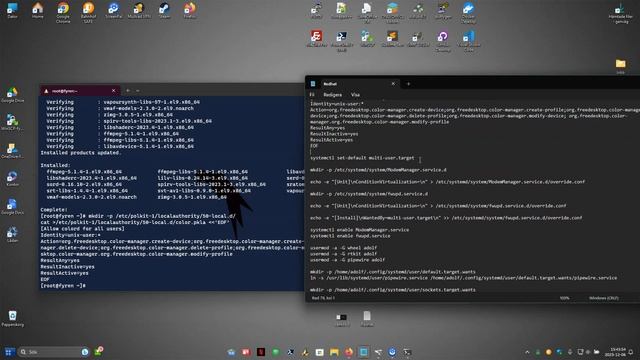640x360 pixels.
Task: Click 'usermod -a -G wheel adolf' line in Notepad
Action: coord(343,248)
